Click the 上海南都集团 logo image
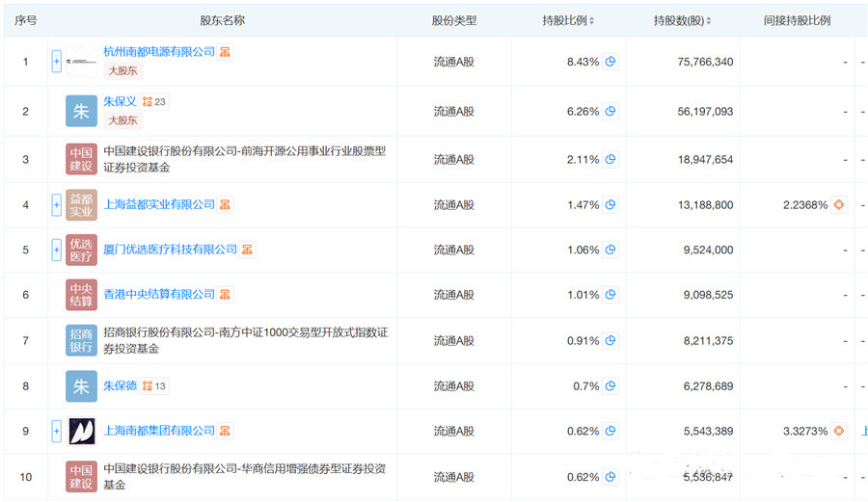 click(81, 431)
